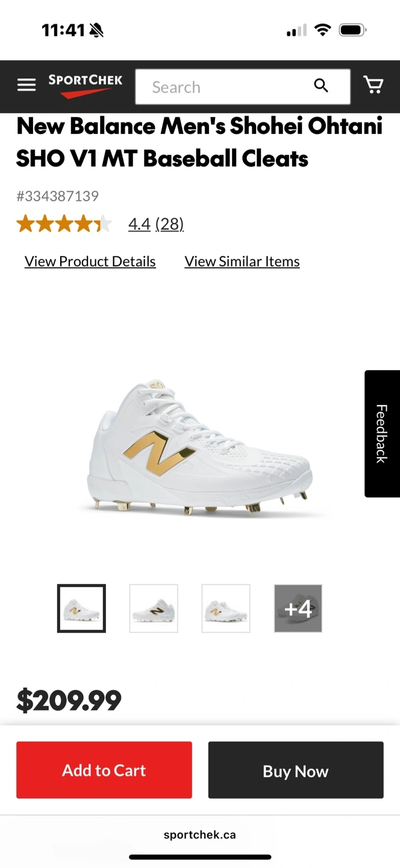
Task: Open the shopping cart
Action: click(x=373, y=86)
